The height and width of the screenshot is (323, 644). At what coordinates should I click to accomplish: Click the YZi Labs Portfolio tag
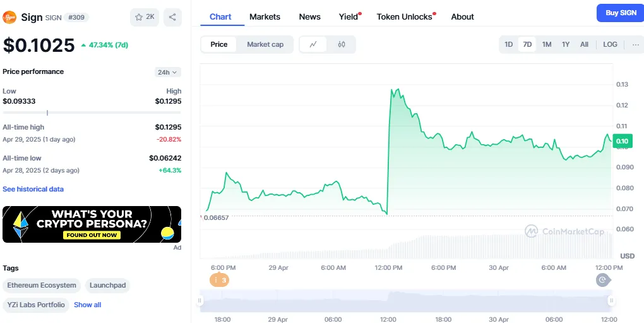tap(36, 305)
